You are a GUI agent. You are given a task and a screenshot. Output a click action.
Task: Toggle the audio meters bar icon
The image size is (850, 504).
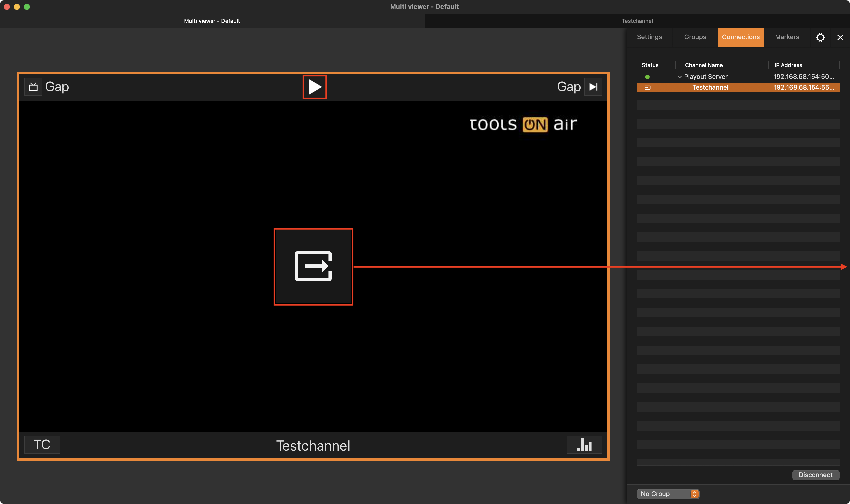584,445
